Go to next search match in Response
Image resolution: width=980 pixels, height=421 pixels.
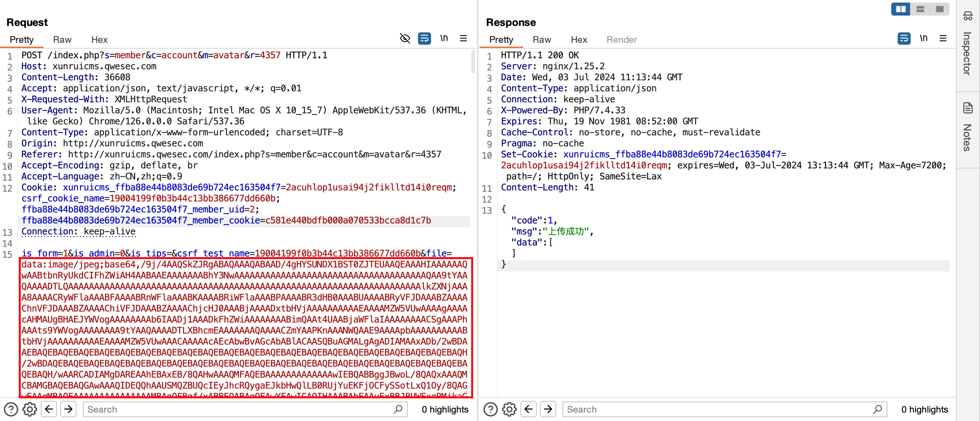tap(548, 409)
